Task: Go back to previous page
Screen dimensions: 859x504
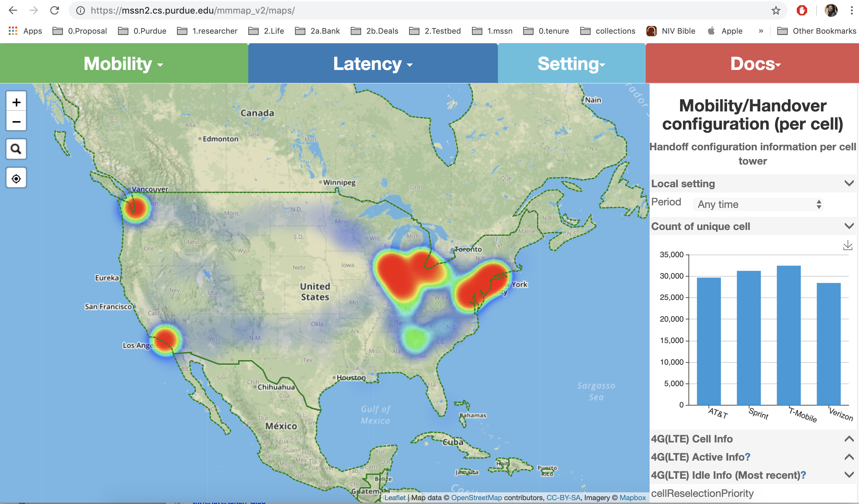Action: [13, 11]
